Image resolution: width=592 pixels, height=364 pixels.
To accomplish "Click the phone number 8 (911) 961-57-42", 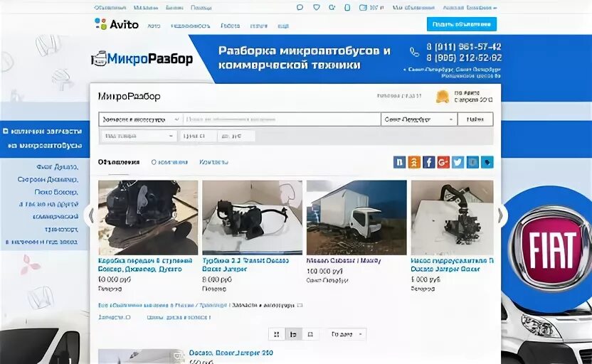I will click(464, 47).
